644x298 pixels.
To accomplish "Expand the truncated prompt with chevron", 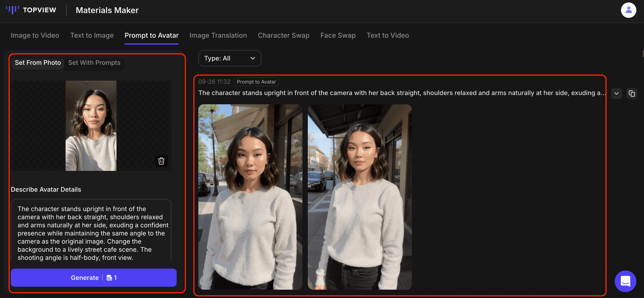I will [616, 93].
